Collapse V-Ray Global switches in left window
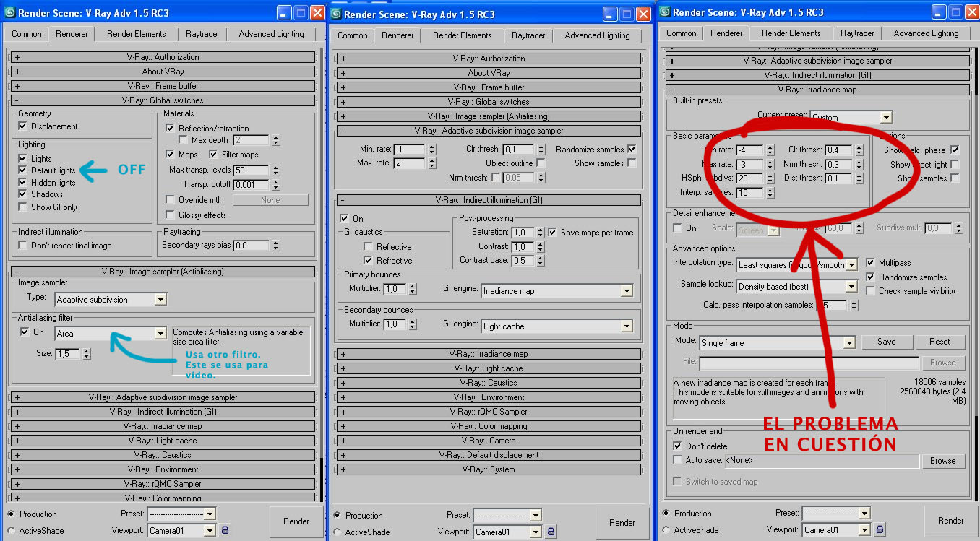Image resolution: width=980 pixels, height=541 pixels. pos(163,100)
